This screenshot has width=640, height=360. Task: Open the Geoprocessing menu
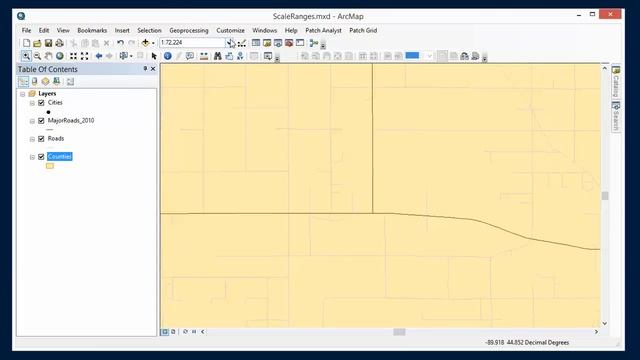tap(189, 31)
